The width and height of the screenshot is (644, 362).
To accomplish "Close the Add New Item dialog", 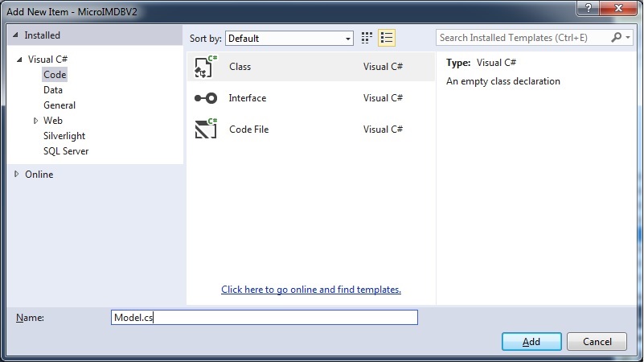I will [618, 8].
